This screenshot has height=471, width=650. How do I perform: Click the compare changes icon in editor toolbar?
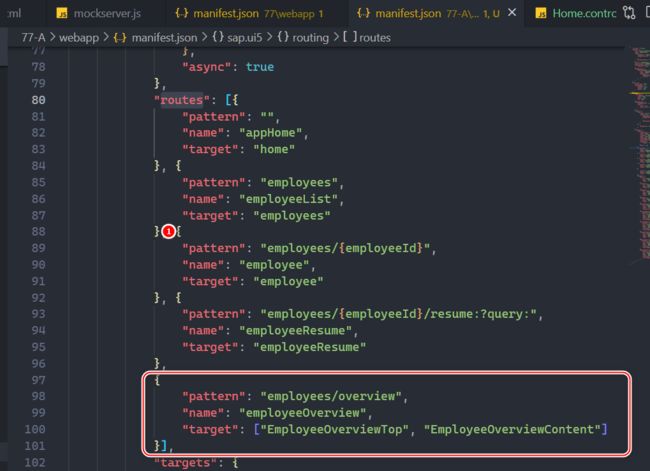point(628,14)
